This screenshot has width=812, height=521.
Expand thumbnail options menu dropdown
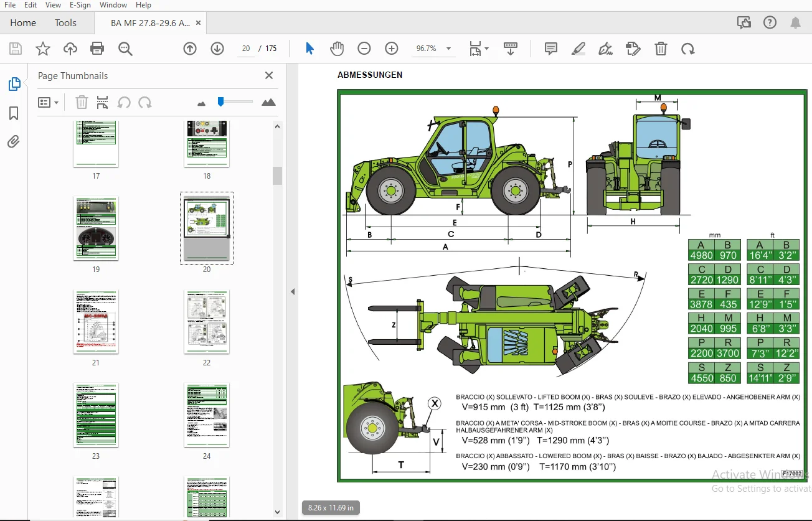[x=48, y=102]
